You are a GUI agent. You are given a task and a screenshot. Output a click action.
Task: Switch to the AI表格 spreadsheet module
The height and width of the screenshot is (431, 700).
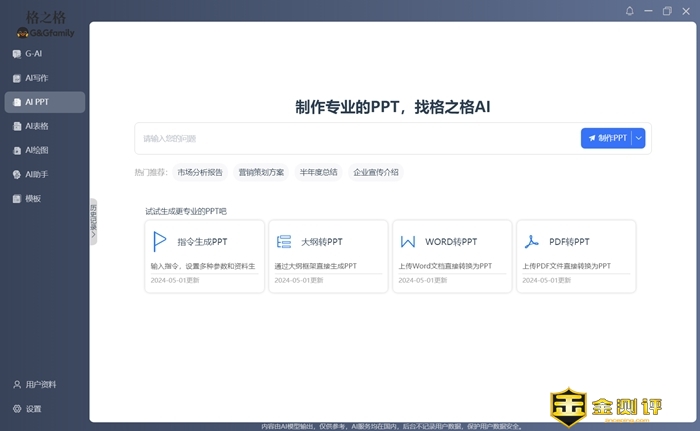(36, 126)
